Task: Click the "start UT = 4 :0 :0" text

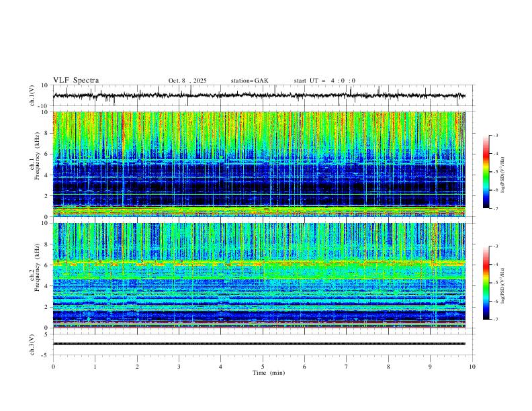Action: coord(324,81)
